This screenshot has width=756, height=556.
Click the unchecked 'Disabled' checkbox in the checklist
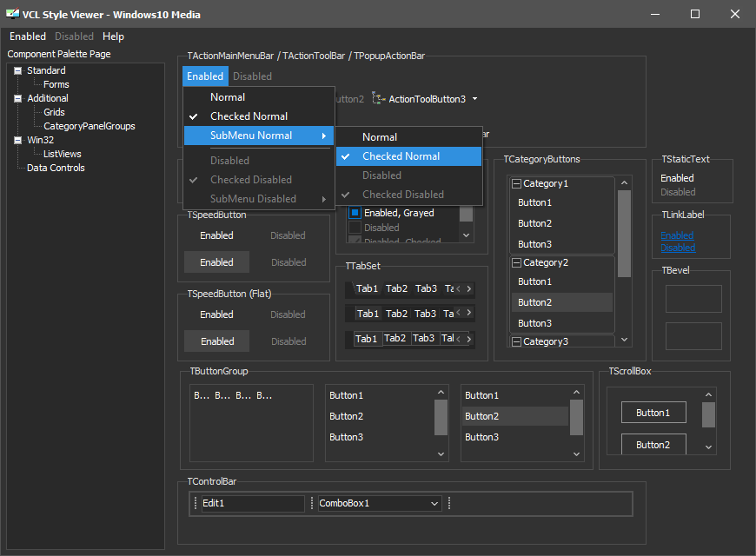tap(355, 227)
